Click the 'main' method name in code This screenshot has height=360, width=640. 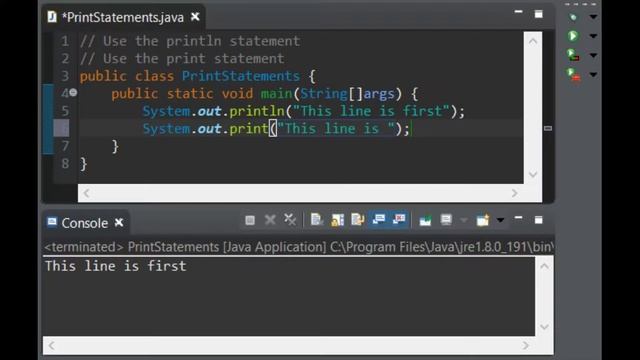tap(277, 94)
